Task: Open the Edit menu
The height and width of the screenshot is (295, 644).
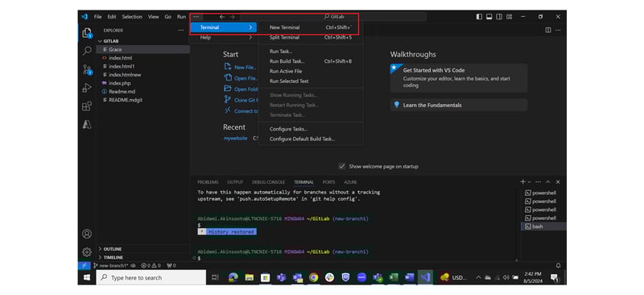Action: pos(112,17)
